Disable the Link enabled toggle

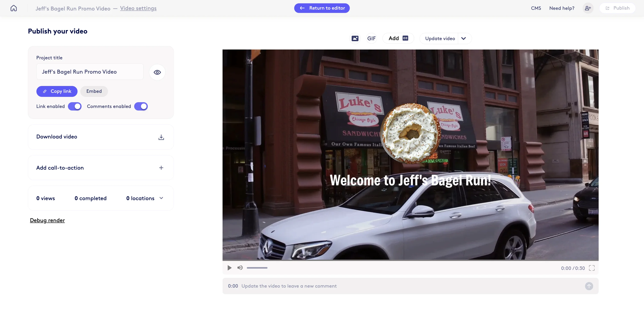(75, 106)
